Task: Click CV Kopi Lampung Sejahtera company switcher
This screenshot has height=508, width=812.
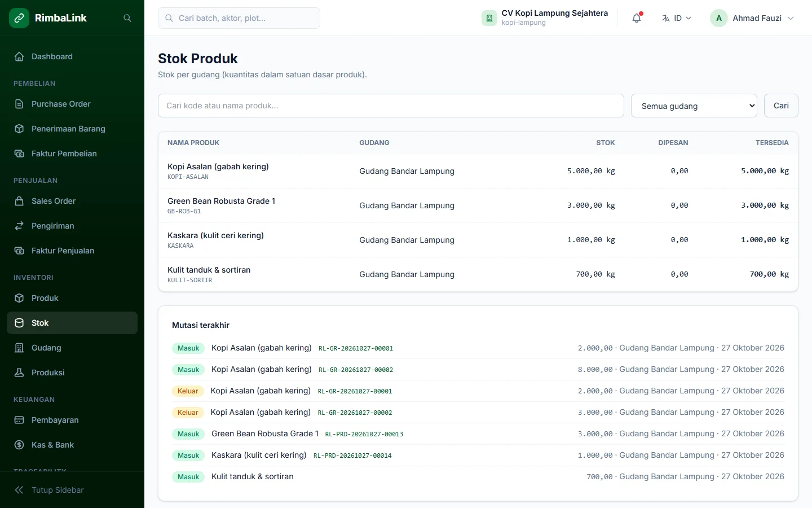Action: tap(545, 18)
